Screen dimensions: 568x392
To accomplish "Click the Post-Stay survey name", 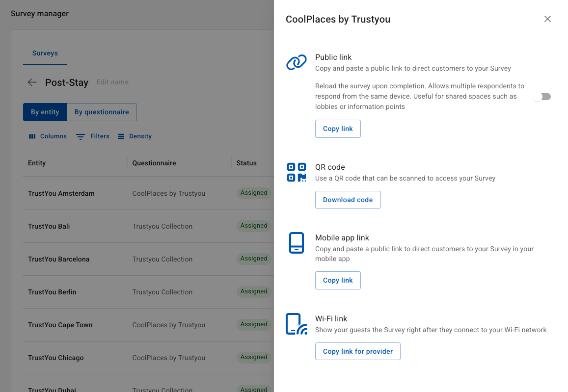I will click(67, 82).
